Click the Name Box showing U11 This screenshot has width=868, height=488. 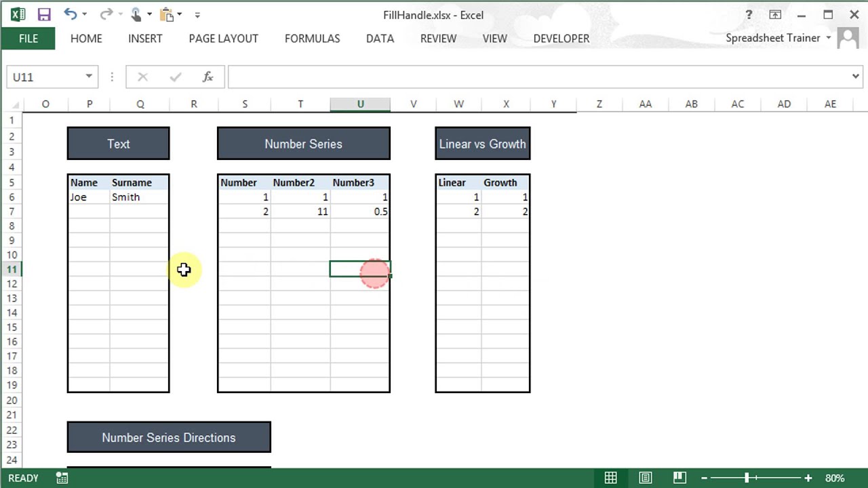pyautogui.click(x=45, y=77)
